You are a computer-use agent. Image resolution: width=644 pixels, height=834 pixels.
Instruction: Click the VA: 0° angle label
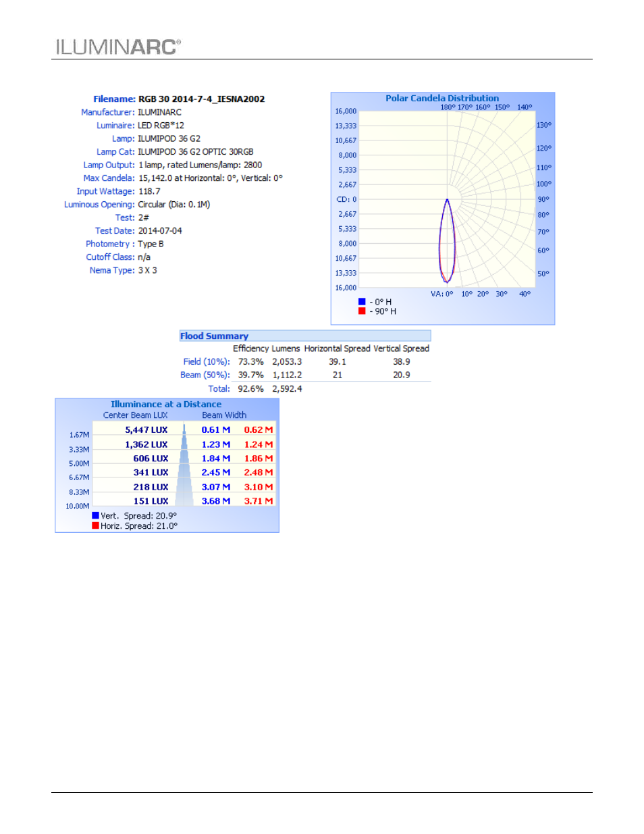pos(442,294)
